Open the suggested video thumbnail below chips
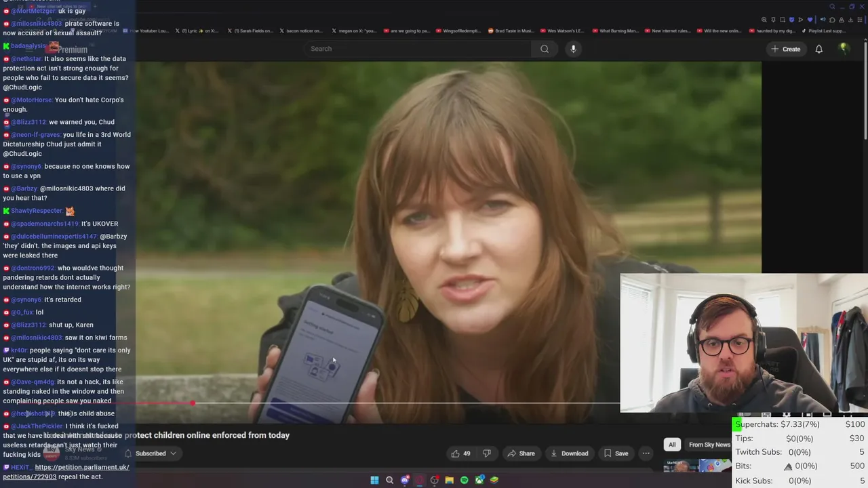The image size is (868, 488). [x=697, y=466]
